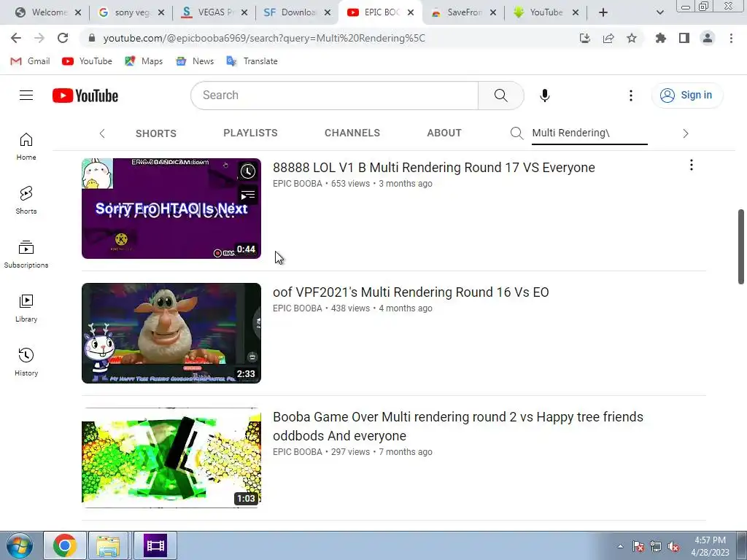Click muted volume icon in system tray
Screen dimensions: 747x560
(673, 547)
